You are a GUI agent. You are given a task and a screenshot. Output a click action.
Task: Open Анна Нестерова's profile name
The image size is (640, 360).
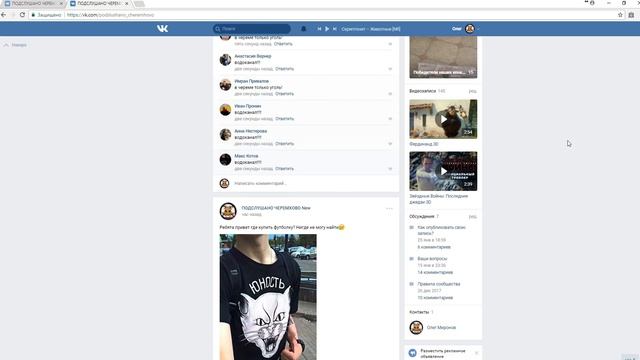click(x=251, y=131)
